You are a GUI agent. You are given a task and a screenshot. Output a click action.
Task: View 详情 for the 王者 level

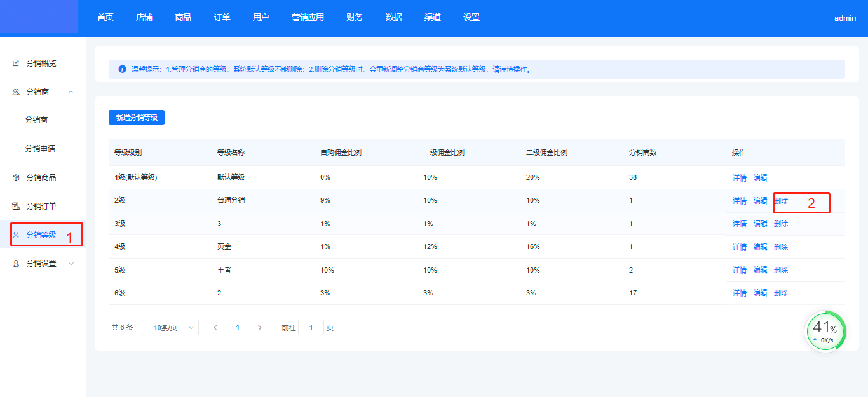pyautogui.click(x=739, y=270)
